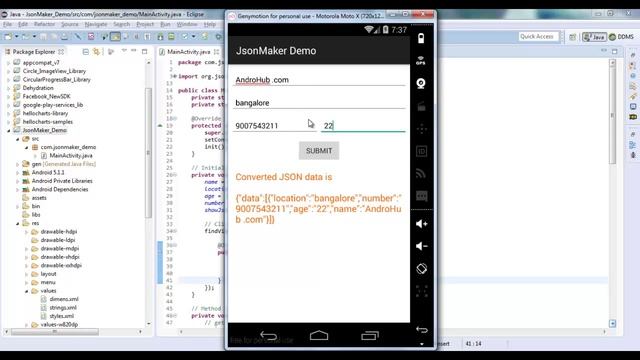Tap Android home navigation button
Viewport: 640px width, 360px height.
point(319,336)
